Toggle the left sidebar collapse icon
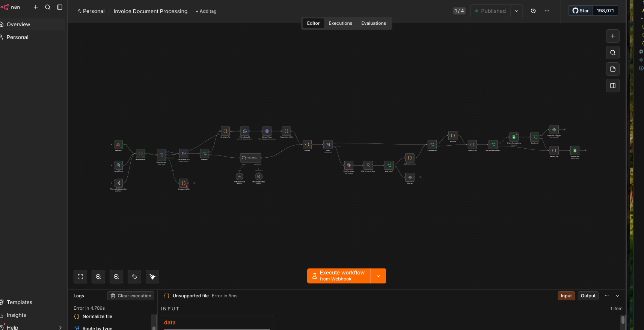The height and width of the screenshot is (330, 644). 60,7
